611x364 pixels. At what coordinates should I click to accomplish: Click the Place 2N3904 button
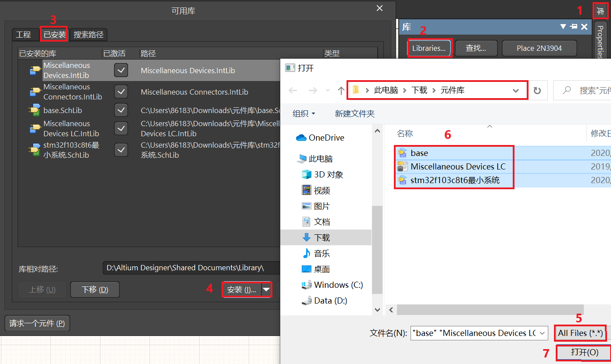coord(539,48)
